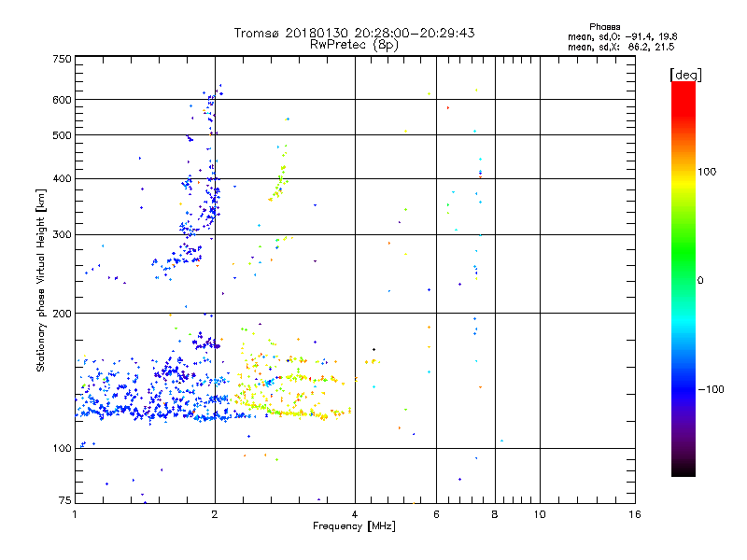
Task: Click the y-axis '300' tick label
Action: click(62, 235)
